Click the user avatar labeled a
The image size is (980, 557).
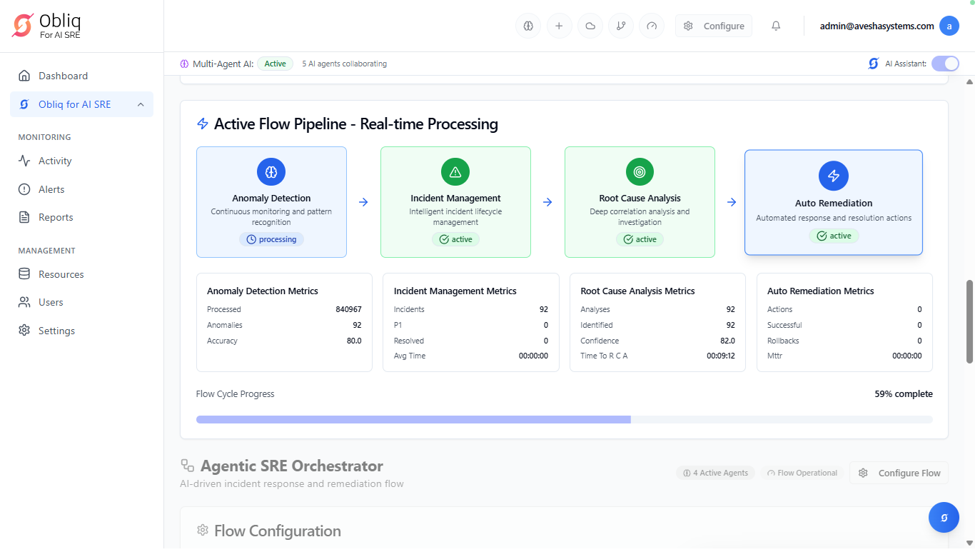949,26
